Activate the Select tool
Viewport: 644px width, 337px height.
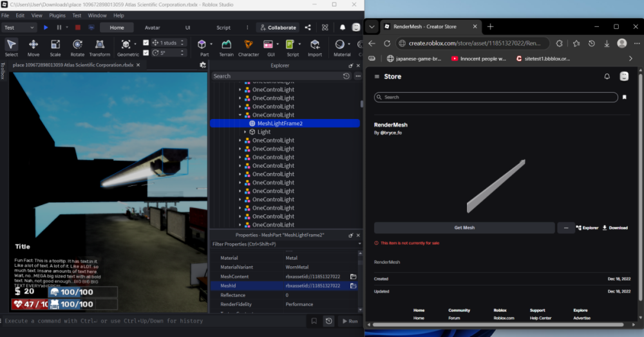coord(12,48)
